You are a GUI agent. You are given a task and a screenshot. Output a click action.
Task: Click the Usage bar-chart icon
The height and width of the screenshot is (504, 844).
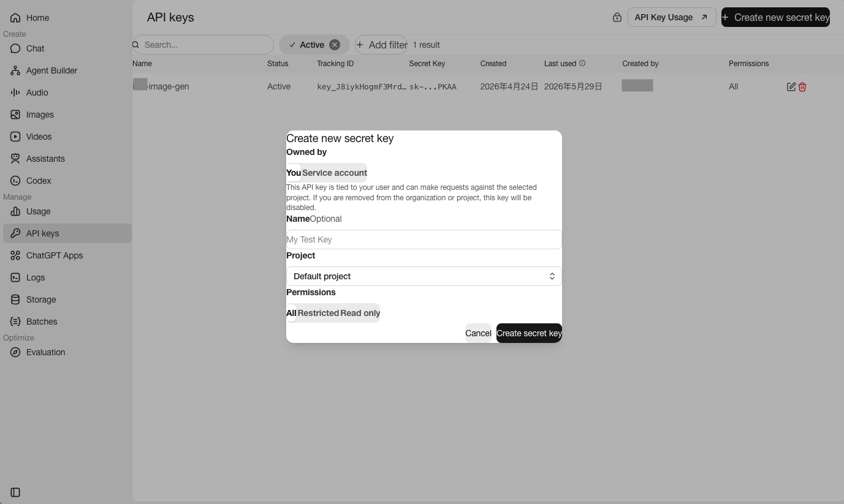point(15,211)
